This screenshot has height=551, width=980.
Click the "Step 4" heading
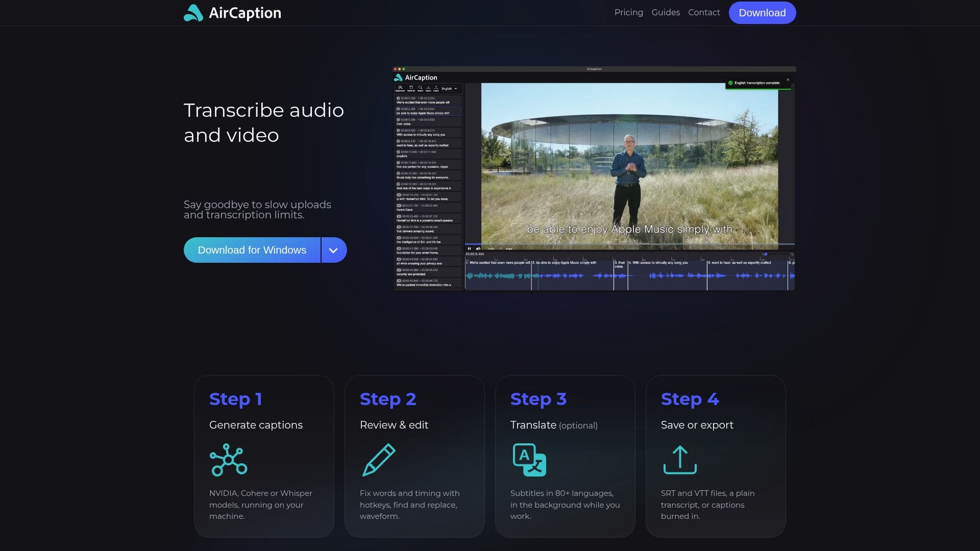point(690,399)
